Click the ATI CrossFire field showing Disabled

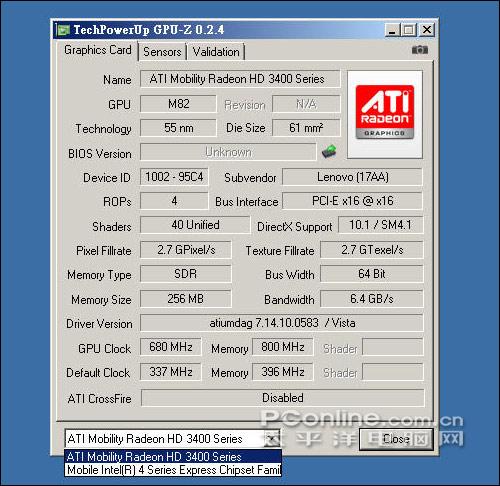pyautogui.click(x=283, y=398)
